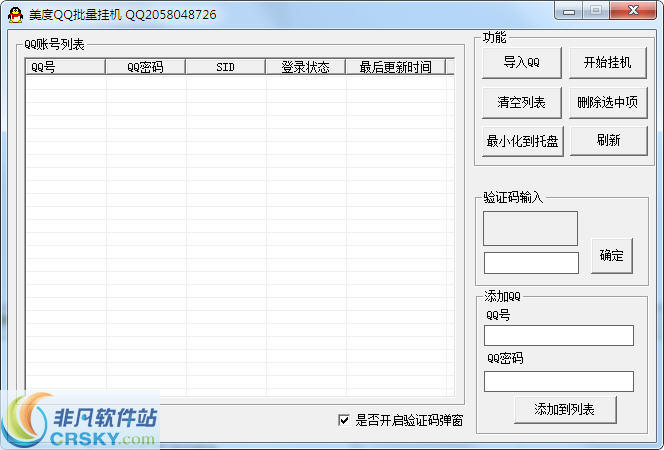Click the 最后更新时间 column header

coord(396,67)
